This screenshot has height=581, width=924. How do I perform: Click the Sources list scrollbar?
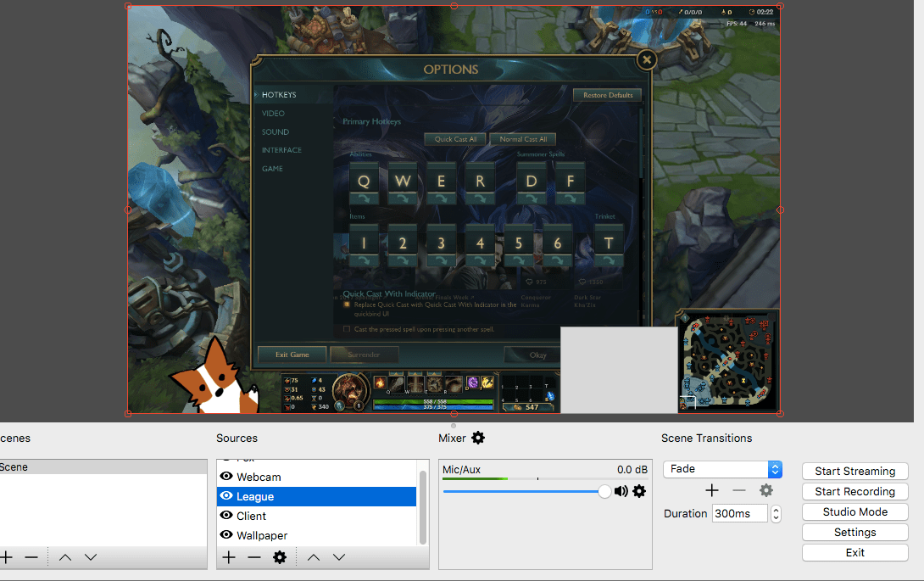click(x=422, y=507)
